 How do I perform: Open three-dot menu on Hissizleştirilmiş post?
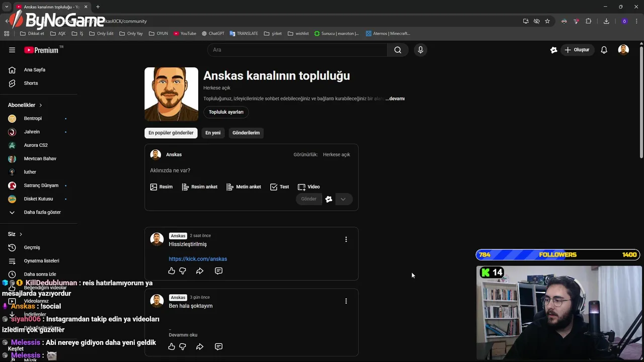(346, 239)
